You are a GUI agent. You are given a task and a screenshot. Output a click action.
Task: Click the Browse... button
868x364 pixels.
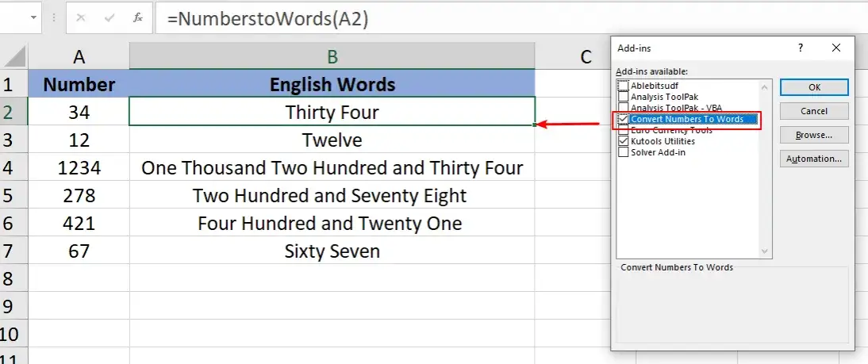pyautogui.click(x=814, y=135)
